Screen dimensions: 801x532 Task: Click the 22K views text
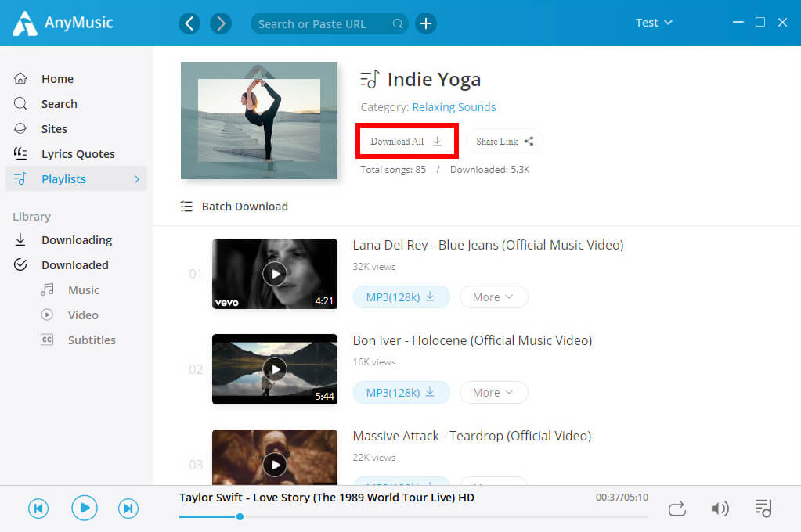pos(374,458)
